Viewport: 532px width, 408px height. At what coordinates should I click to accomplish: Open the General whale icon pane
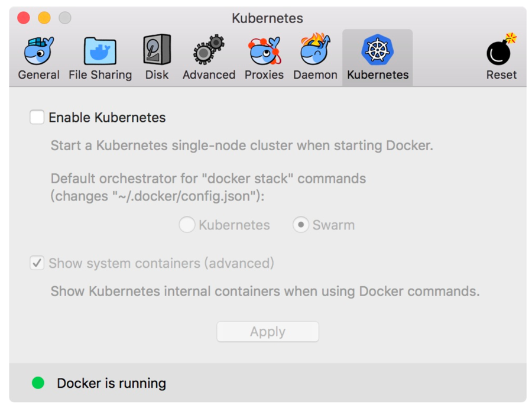pos(38,51)
